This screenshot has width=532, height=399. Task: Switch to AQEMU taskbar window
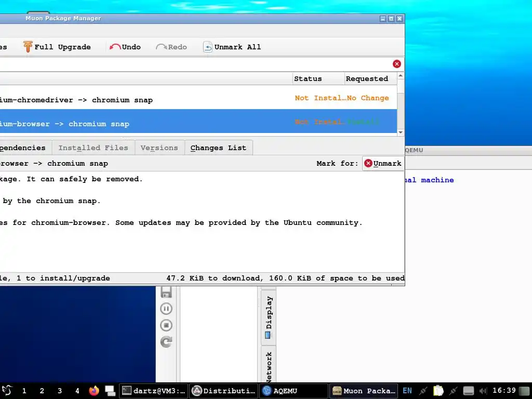pos(294,391)
